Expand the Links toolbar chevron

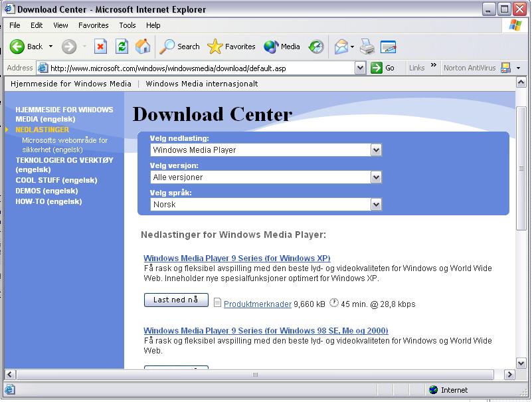433,65
